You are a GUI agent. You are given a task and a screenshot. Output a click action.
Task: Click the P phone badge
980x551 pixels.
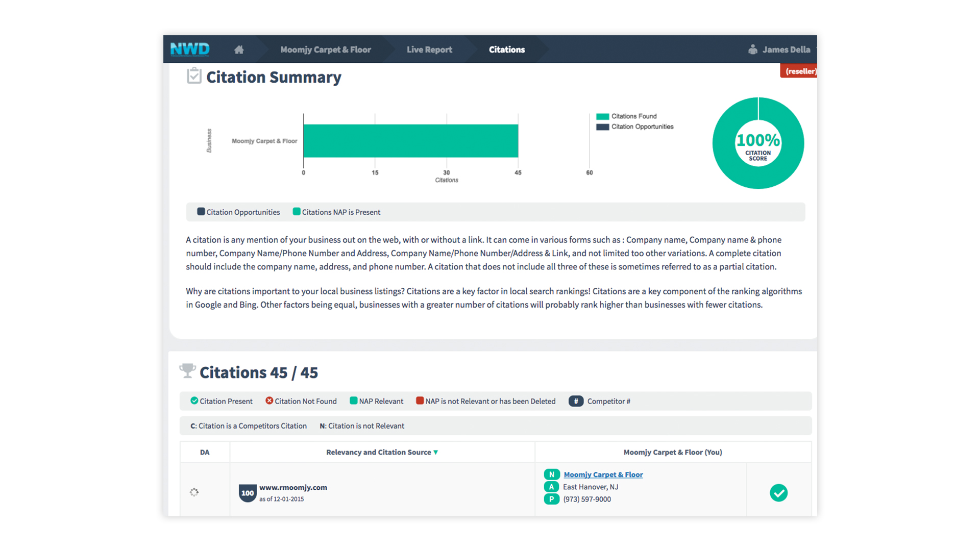552,499
